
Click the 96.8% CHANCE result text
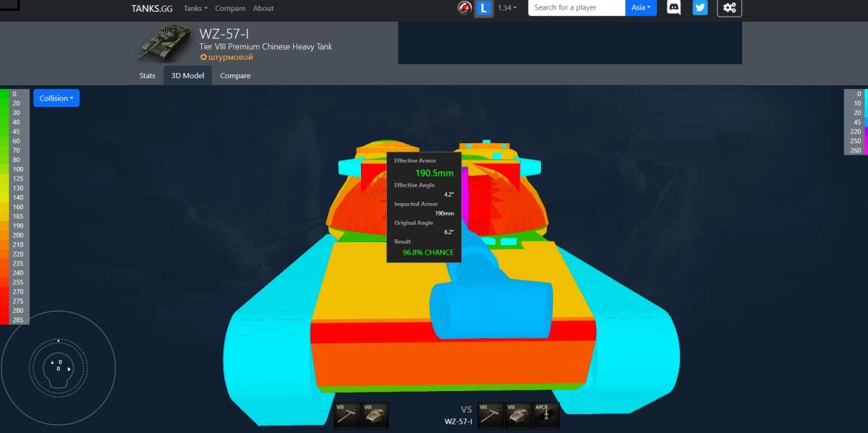[428, 252]
